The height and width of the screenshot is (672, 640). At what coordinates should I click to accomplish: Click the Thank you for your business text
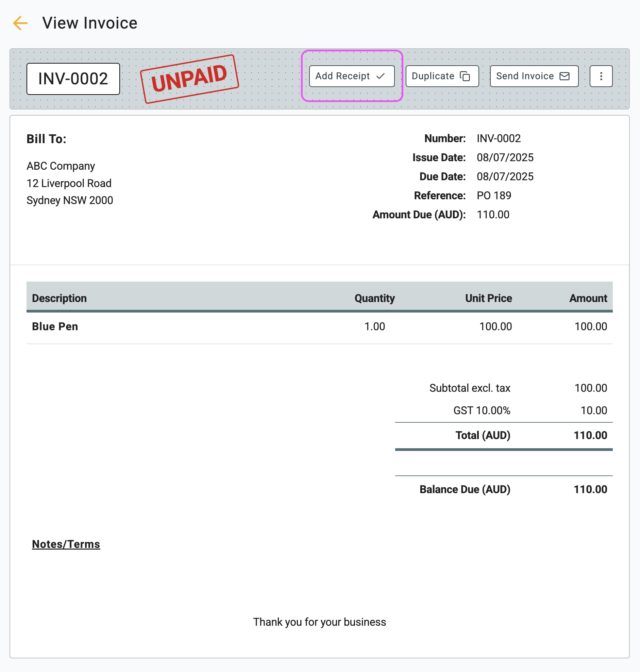pyautogui.click(x=319, y=622)
